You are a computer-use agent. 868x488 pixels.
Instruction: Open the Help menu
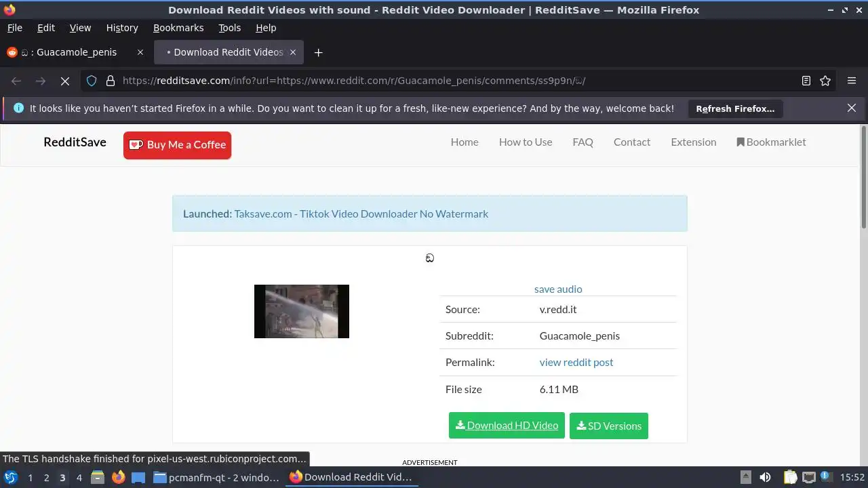coord(266,28)
